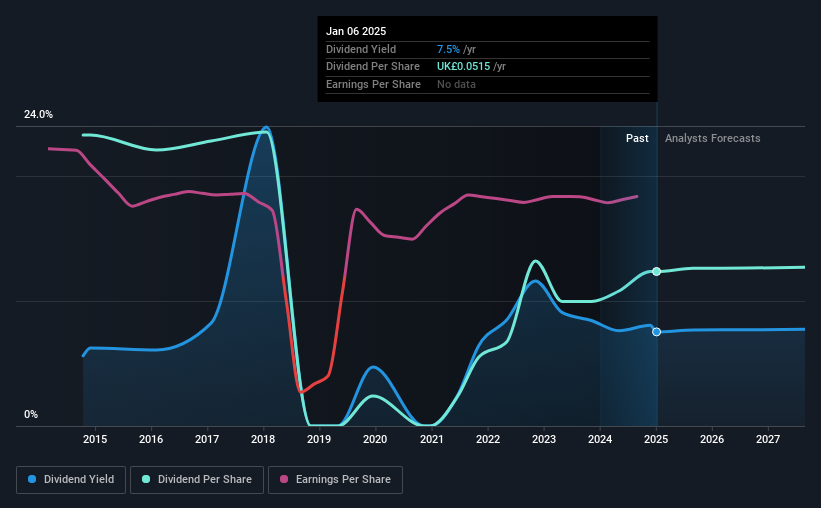Click the blue Dividend Yield legend dot
Screen dimensions: 821x508
point(32,479)
